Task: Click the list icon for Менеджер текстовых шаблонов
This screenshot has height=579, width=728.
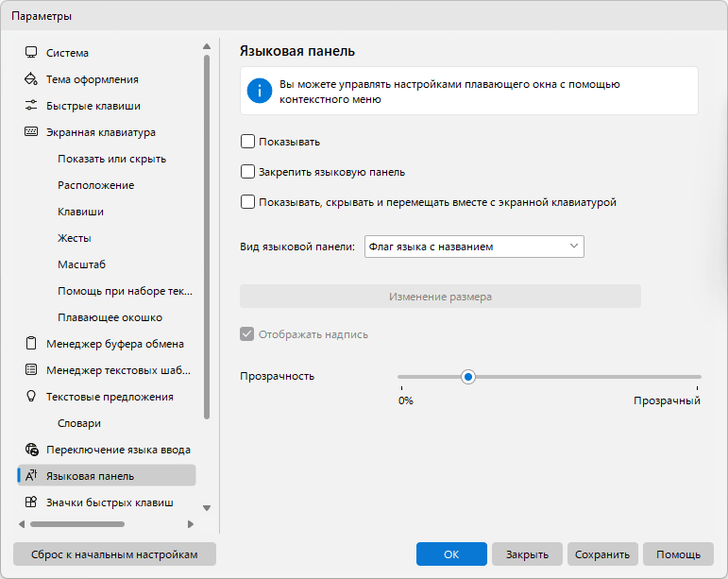Action: pyautogui.click(x=31, y=370)
